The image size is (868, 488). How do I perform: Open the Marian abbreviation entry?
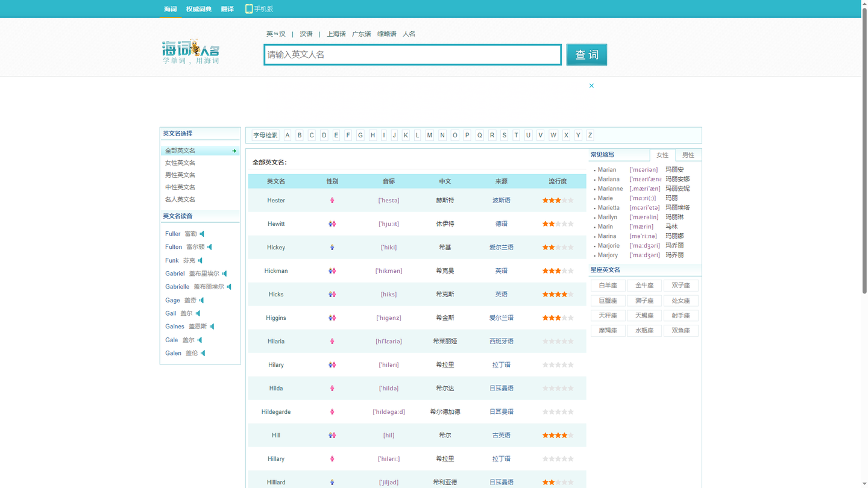(x=607, y=170)
